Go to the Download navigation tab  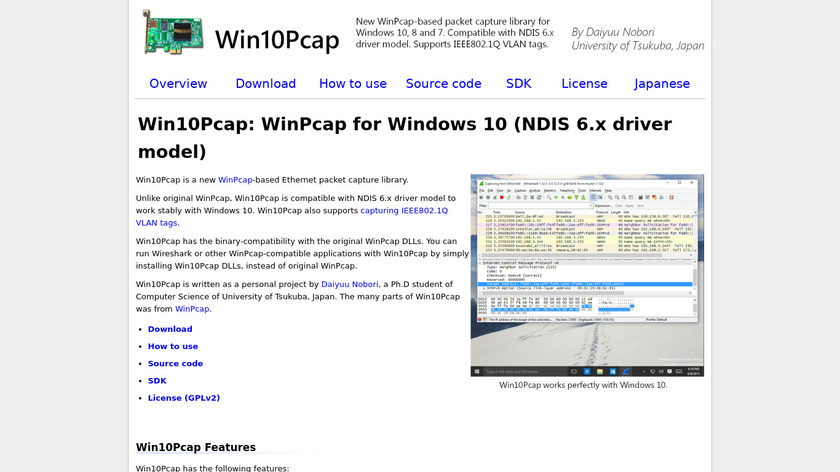[266, 84]
